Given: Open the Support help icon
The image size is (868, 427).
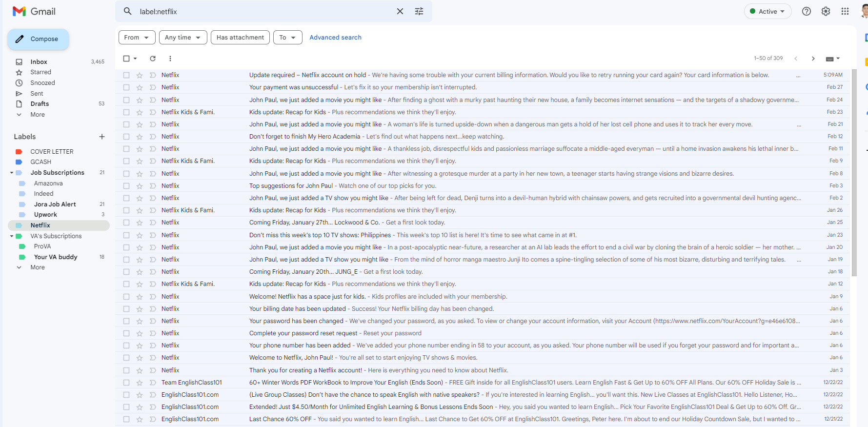Looking at the screenshot, I should point(807,11).
